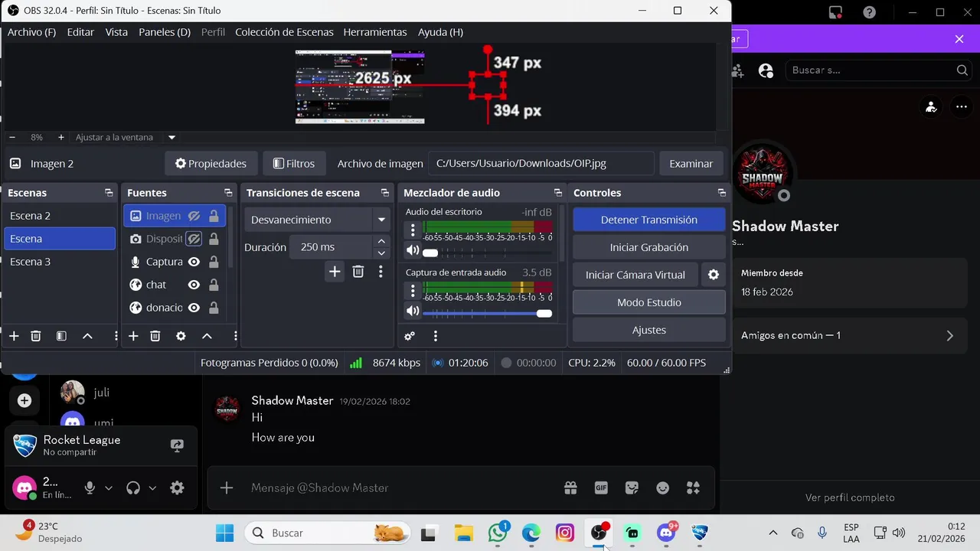
Task: Open audio mixer three-dot menu at bottom
Action: pos(436,336)
